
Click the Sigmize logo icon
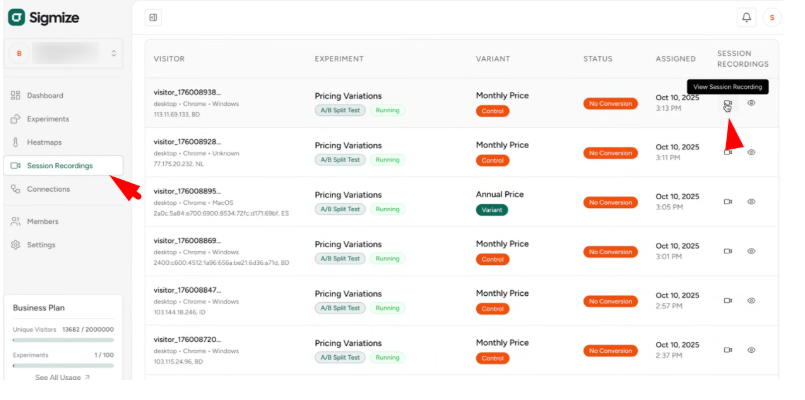pos(16,17)
